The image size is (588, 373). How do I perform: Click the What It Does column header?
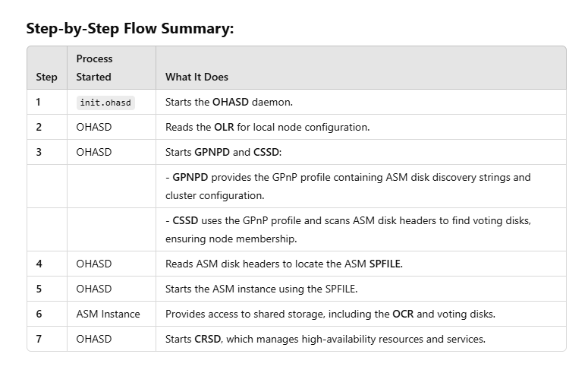[x=197, y=77]
